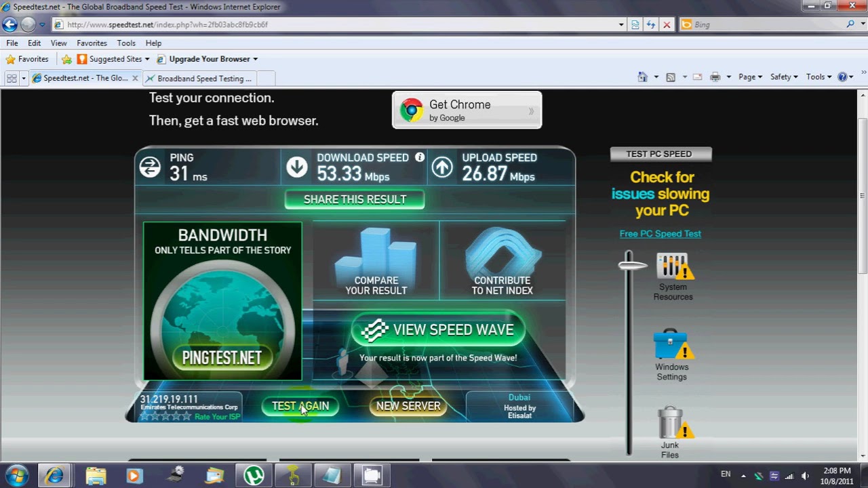The image size is (868, 488).
Task: Close the Speedtest.net tab
Action: pyautogui.click(x=135, y=78)
